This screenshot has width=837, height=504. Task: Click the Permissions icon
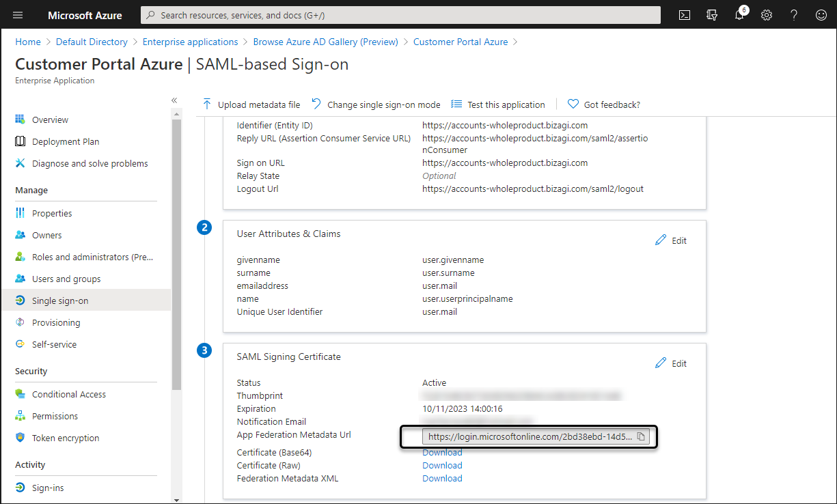point(20,416)
